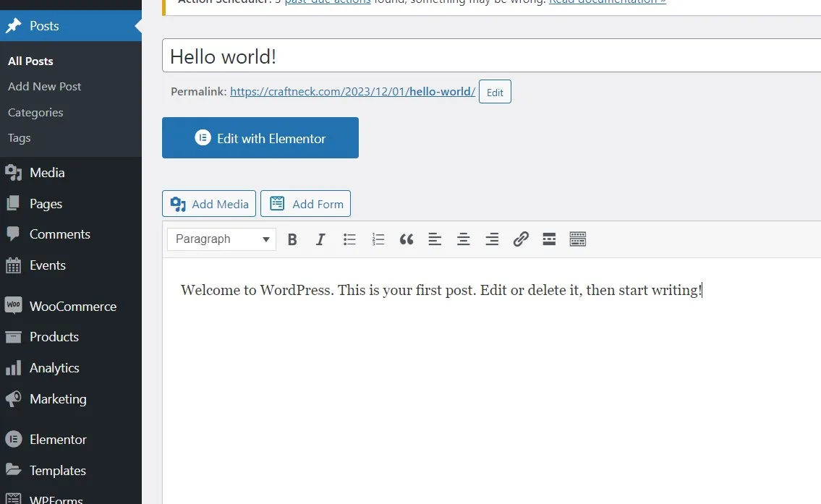821x504 pixels.
Task: Click Edit with Elementor button
Action: (260, 137)
